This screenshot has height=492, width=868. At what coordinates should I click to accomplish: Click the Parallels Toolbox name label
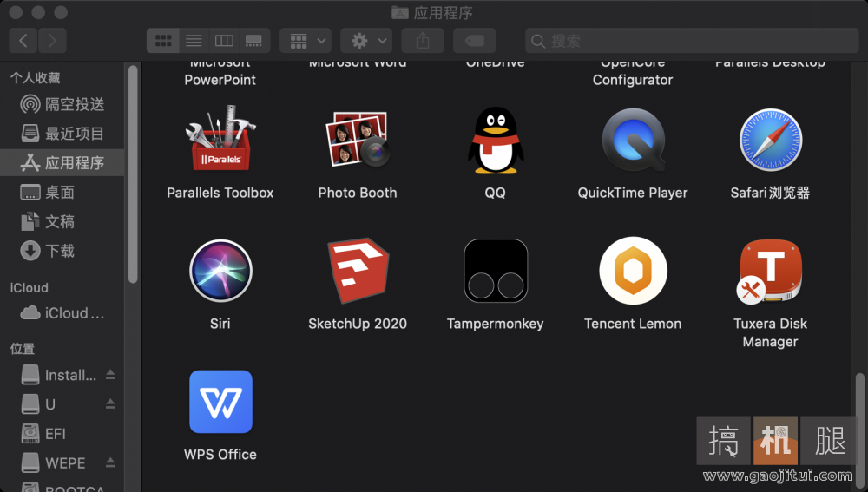point(220,193)
